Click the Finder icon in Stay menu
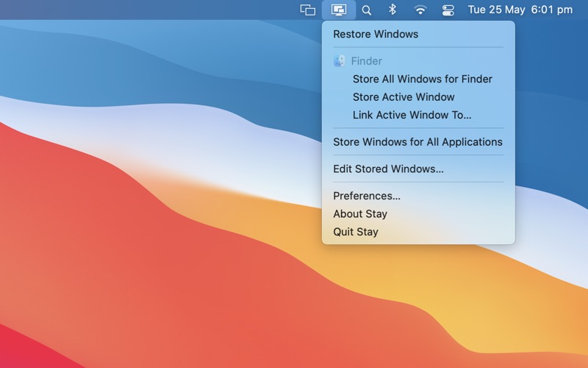This screenshot has height=368, width=588. click(x=340, y=61)
